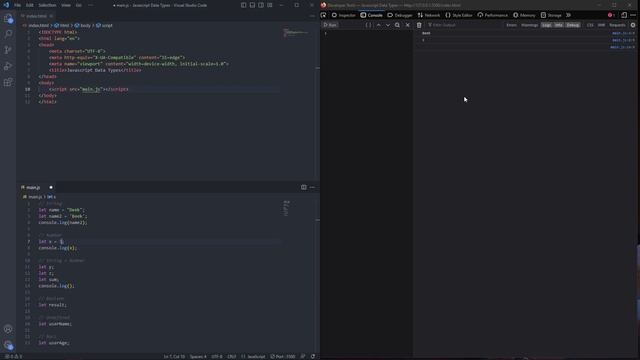This screenshot has width=640, height=360.
Task: Click the element picker icon in DevTools
Action: (324, 15)
